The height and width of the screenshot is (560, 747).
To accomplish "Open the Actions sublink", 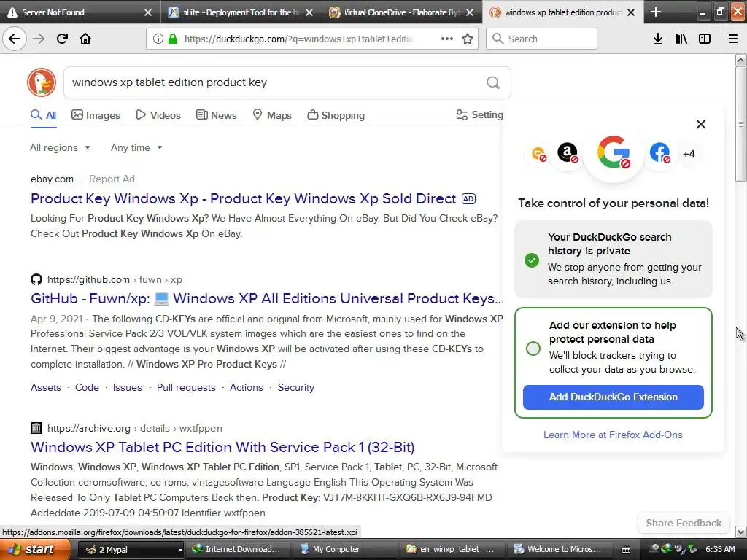I will [x=247, y=388].
